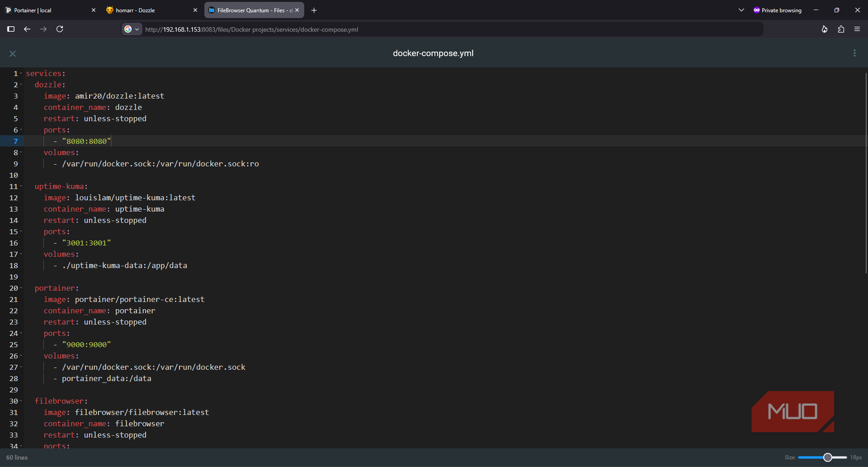Image resolution: width=868 pixels, height=467 pixels.
Task: Minimize the browser window
Action: click(x=816, y=10)
